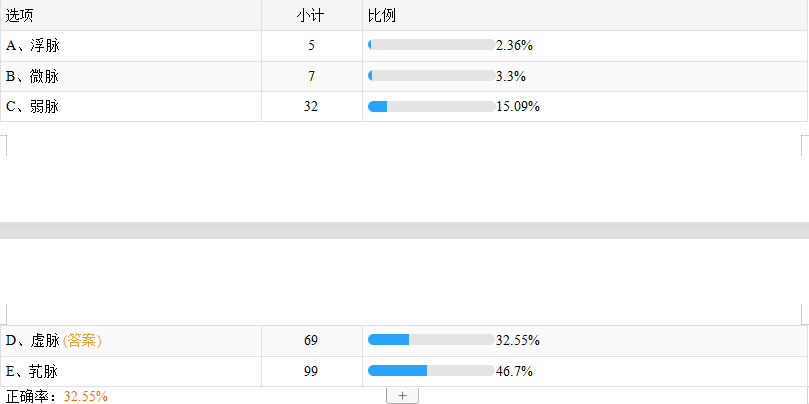Click the orange (答案) answer marker

tap(82, 341)
